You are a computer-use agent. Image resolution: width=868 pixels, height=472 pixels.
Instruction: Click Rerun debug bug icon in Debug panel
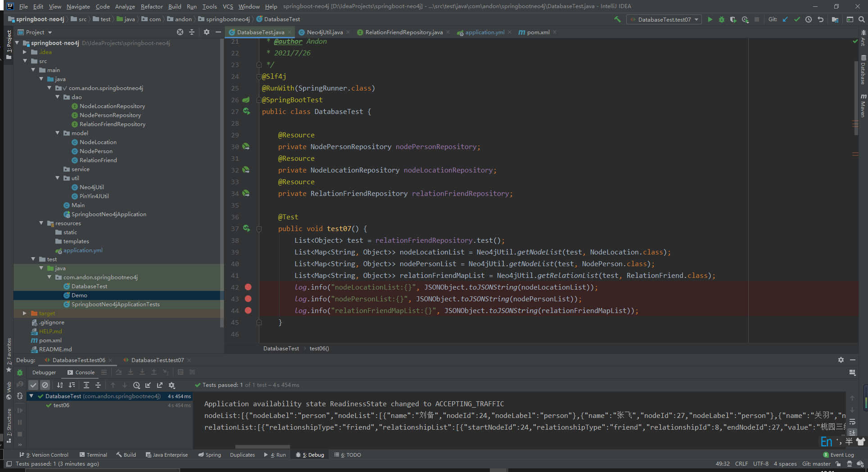(20, 372)
